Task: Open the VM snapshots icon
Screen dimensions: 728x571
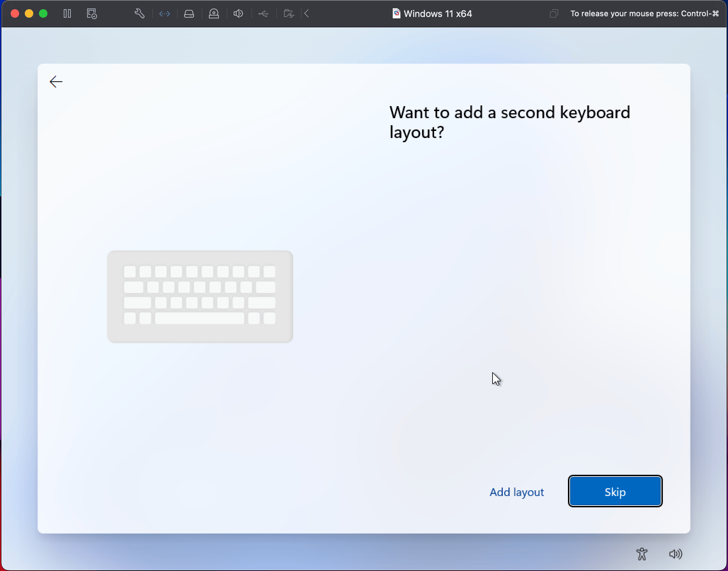Action: [92, 14]
